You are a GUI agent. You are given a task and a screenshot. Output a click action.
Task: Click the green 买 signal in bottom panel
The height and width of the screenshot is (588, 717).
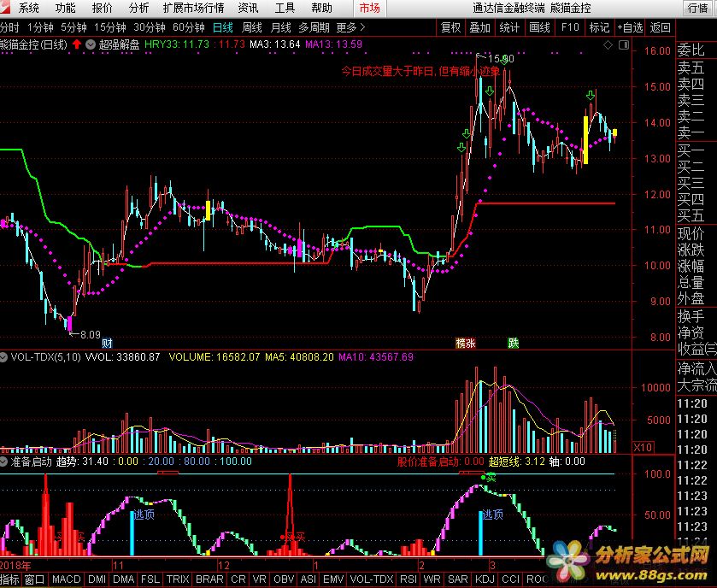pyautogui.click(x=491, y=478)
